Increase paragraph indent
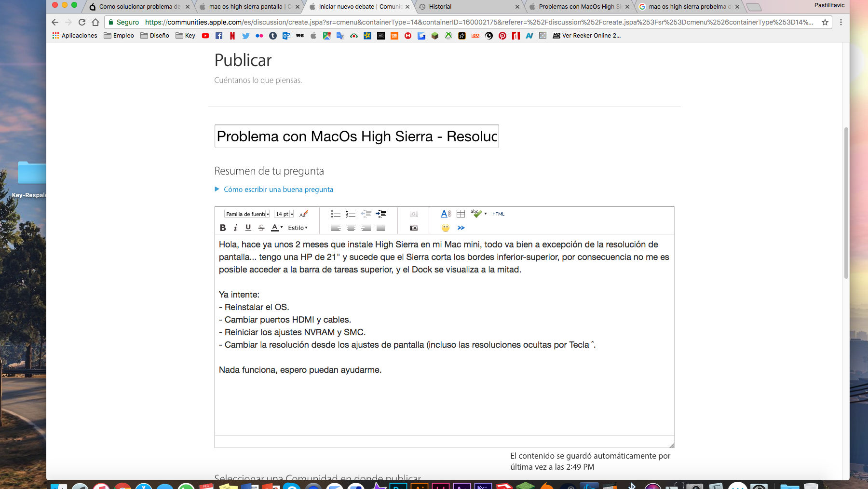Screen dimensions: 868x489 click(x=381, y=214)
